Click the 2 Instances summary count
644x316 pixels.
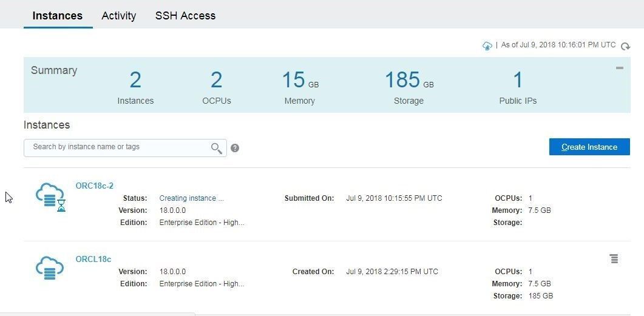click(135, 79)
